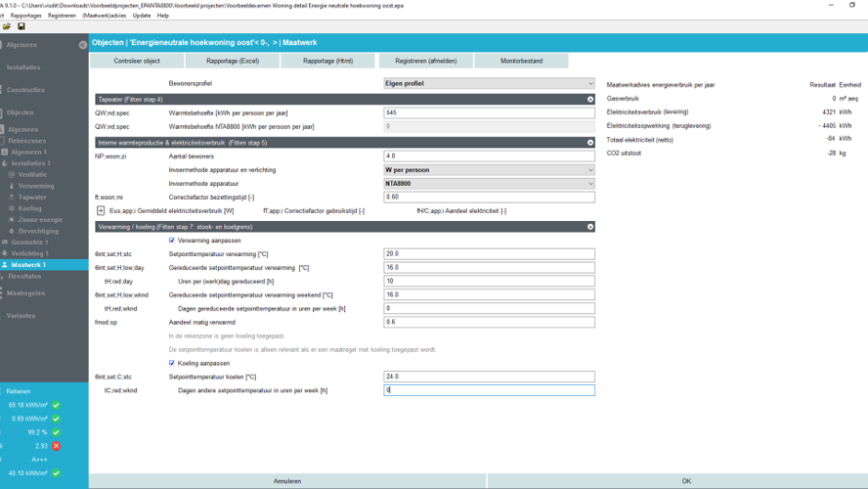The width and height of the screenshot is (868, 489).
Task: Uncheck the Verwarming aanpassen checkbox
Action: pyautogui.click(x=173, y=240)
